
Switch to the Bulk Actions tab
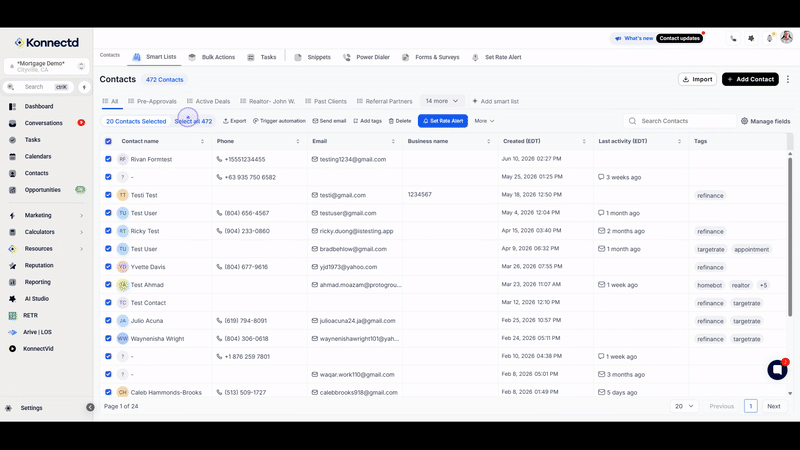212,57
